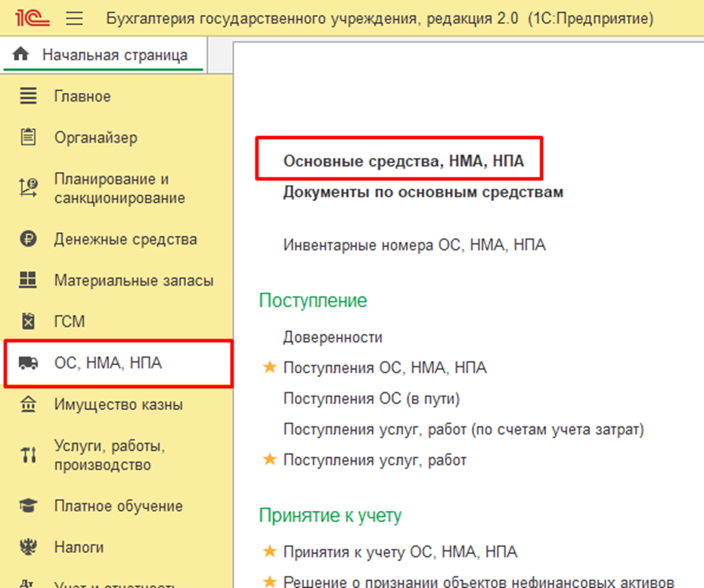Click the Поступление group heading
Viewport: 704px width, 588px height.
(313, 300)
